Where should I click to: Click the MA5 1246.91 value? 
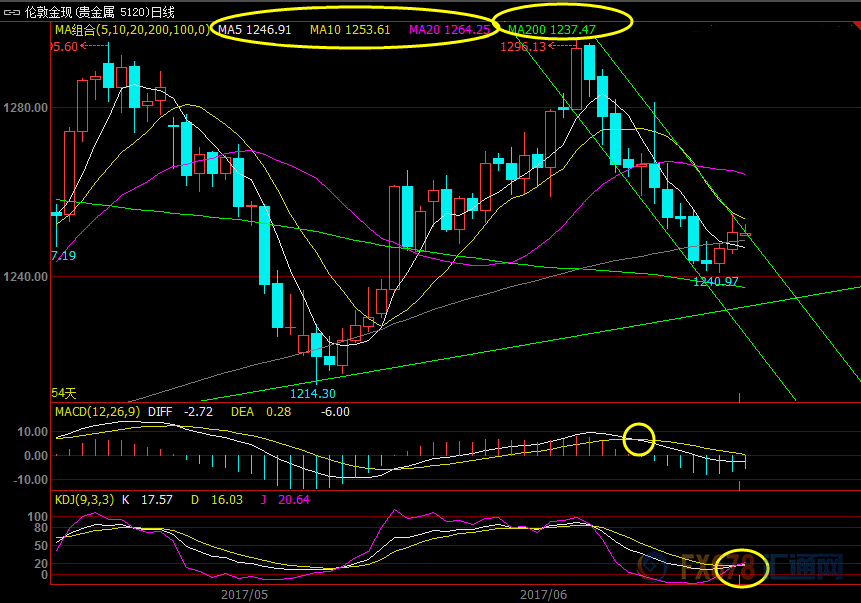[x=255, y=30]
